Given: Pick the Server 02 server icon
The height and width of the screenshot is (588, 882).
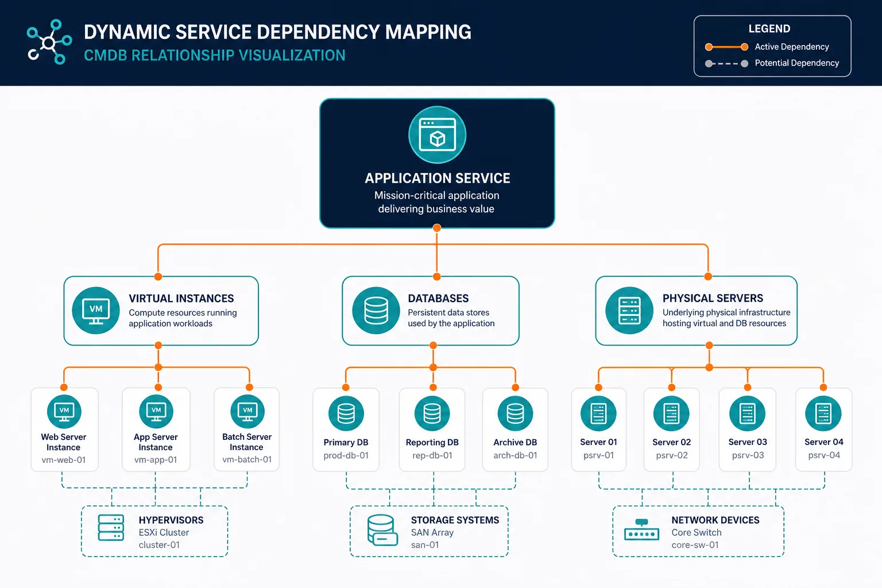Looking at the screenshot, I should [671, 413].
